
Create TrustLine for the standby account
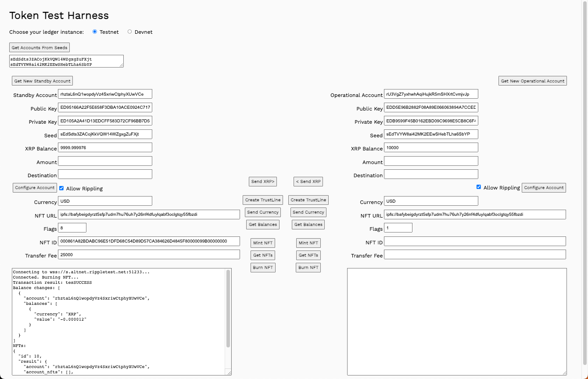[262, 200]
